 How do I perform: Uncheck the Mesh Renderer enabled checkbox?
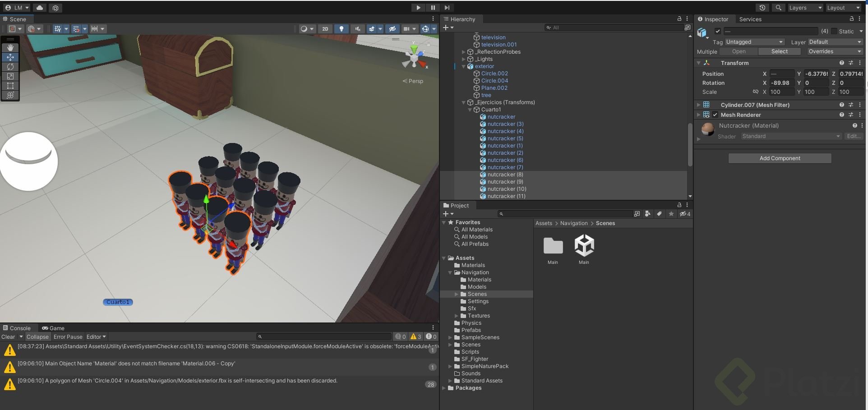[x=715, y=115]
